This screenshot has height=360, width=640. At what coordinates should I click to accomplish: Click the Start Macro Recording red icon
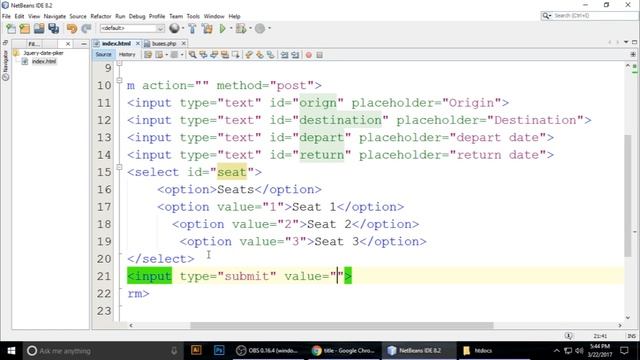[309, 55]
